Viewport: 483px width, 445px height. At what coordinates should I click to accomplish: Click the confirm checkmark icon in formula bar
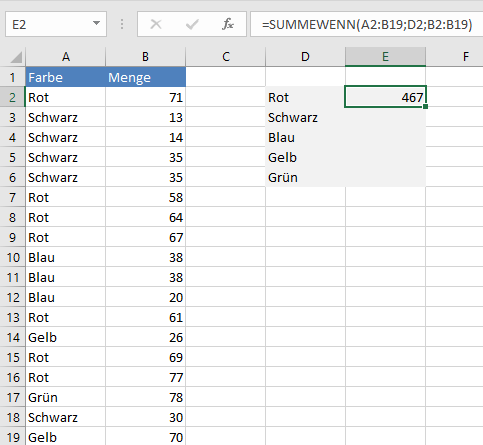pos(192,24)
